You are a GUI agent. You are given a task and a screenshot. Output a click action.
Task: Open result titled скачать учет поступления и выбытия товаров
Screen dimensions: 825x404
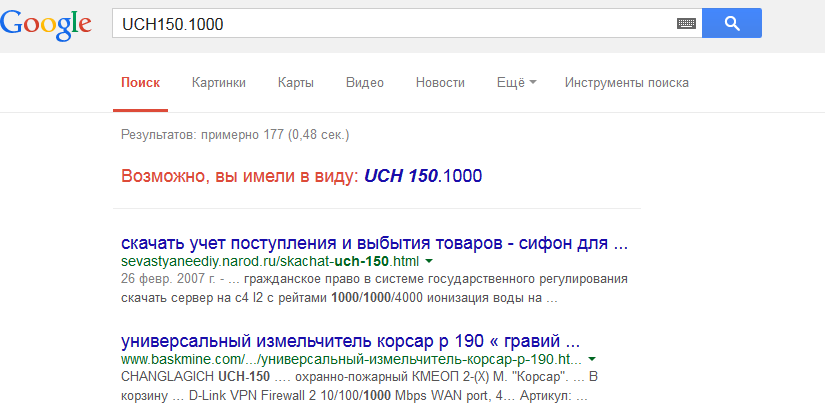tap(375, 243)
